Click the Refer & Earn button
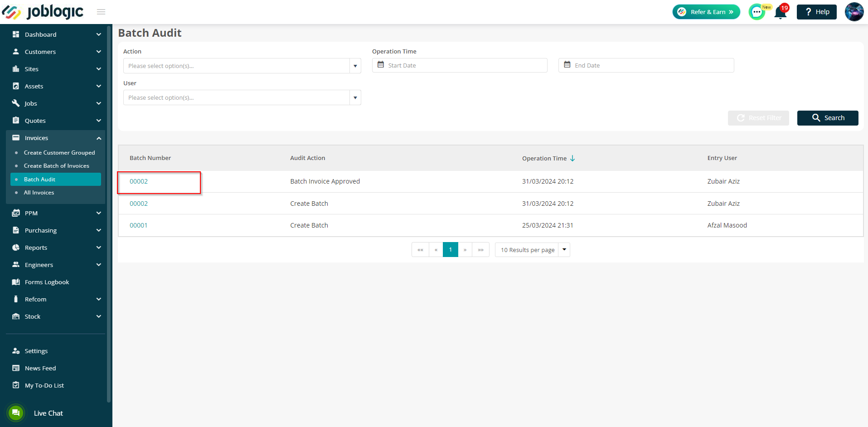 [x=706, y=12]
